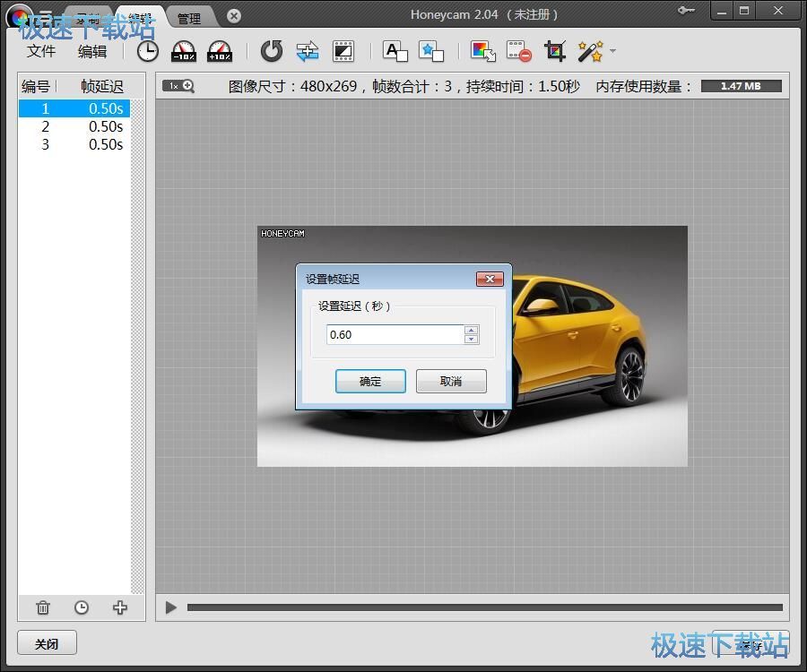Image resolution: width=807 pixels, height=672 pixels.
Task: Close the 设置帧延迟 dialog
Action: pos(490,280)
